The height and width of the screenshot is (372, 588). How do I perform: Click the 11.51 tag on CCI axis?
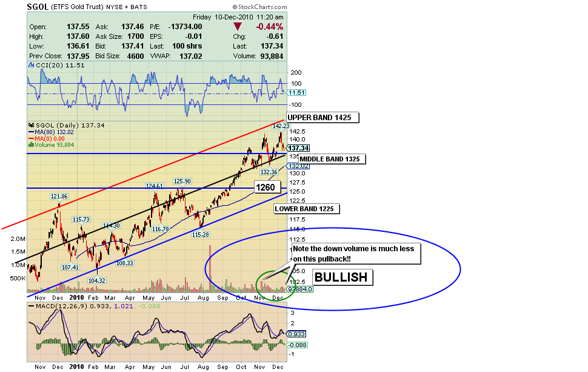[296, 93]
